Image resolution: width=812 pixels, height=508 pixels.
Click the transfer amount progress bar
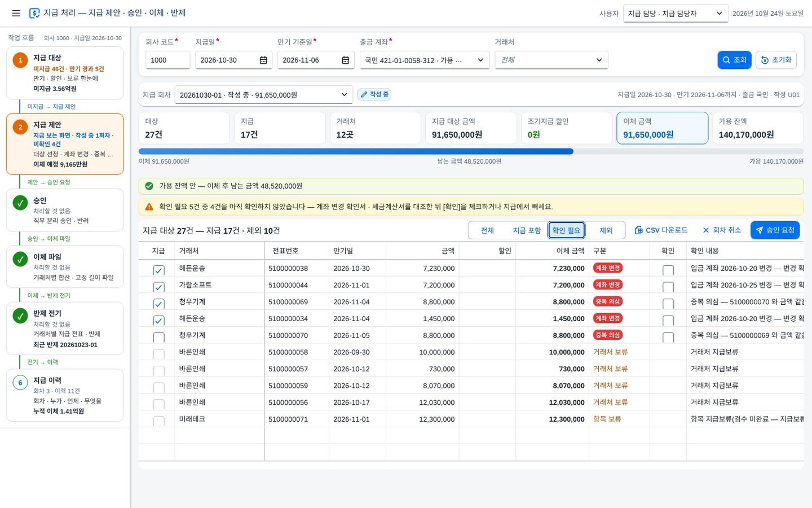tap(471, 151)
